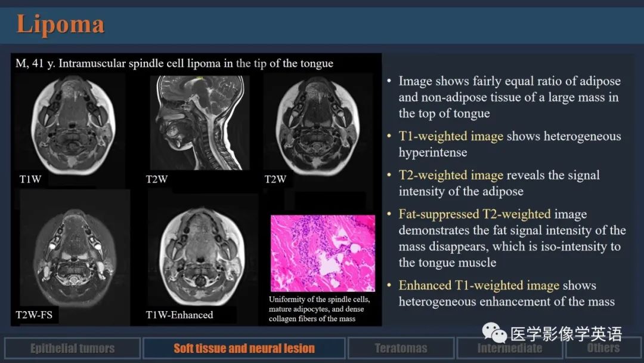Select the pink histology micrograph

(x=323, y=253)
